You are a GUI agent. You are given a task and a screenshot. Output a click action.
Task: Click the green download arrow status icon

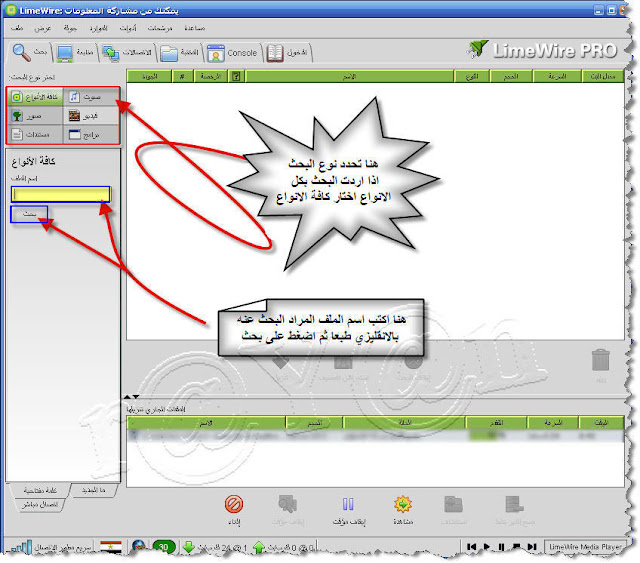point(189,547)
